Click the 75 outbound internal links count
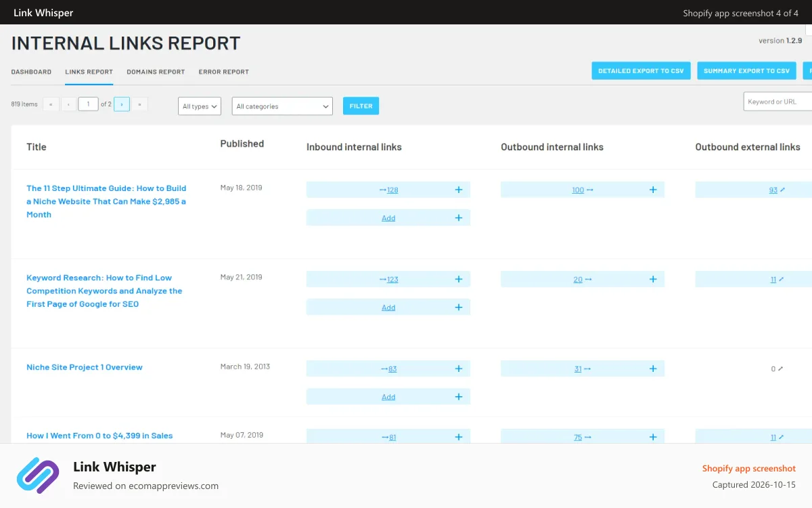The height and width of the screenshot is (508, 812). pos(578,438)
